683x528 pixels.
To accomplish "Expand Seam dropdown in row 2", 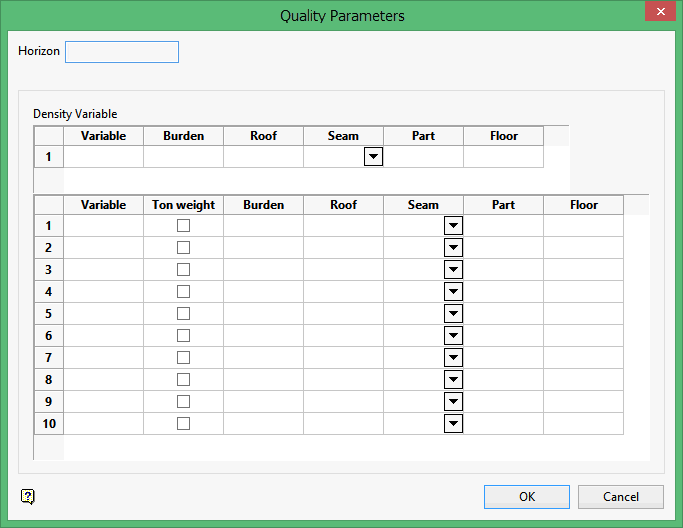I will point(453,248).
